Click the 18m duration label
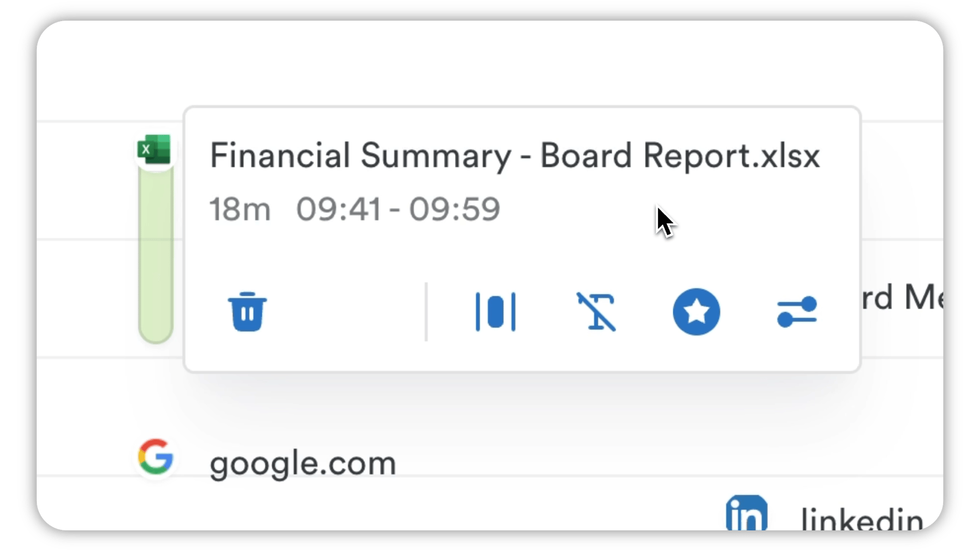The image size is (980, 551). pyautogui.click(x=240, y=209)
